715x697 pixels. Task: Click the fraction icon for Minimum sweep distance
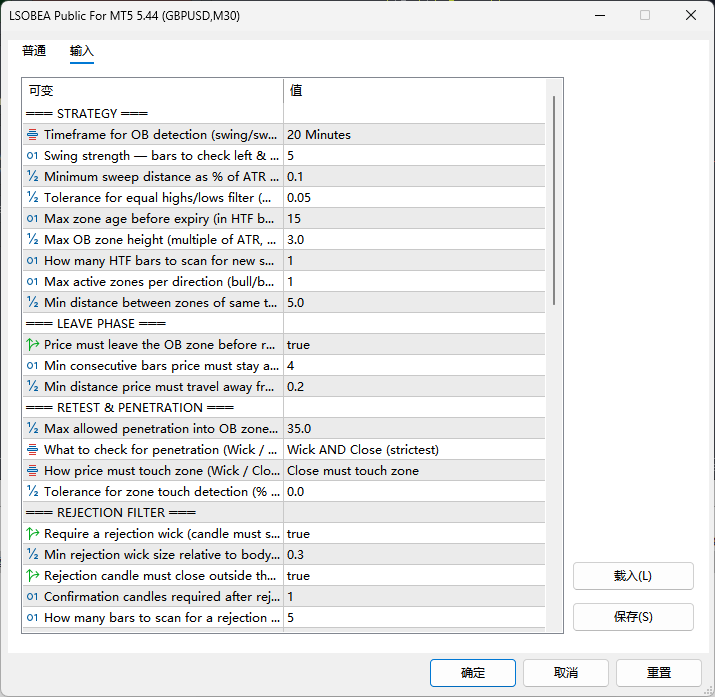pyautogui.click(x=32, y=177)
